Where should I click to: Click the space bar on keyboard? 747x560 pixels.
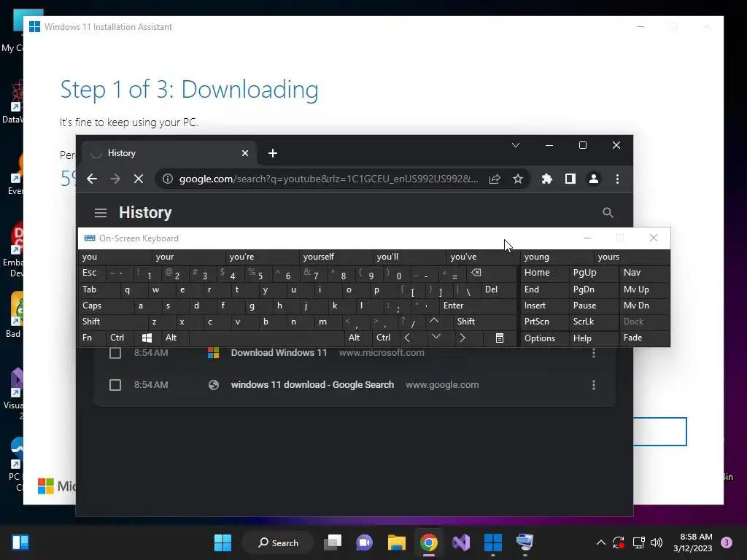pos(267,338)
